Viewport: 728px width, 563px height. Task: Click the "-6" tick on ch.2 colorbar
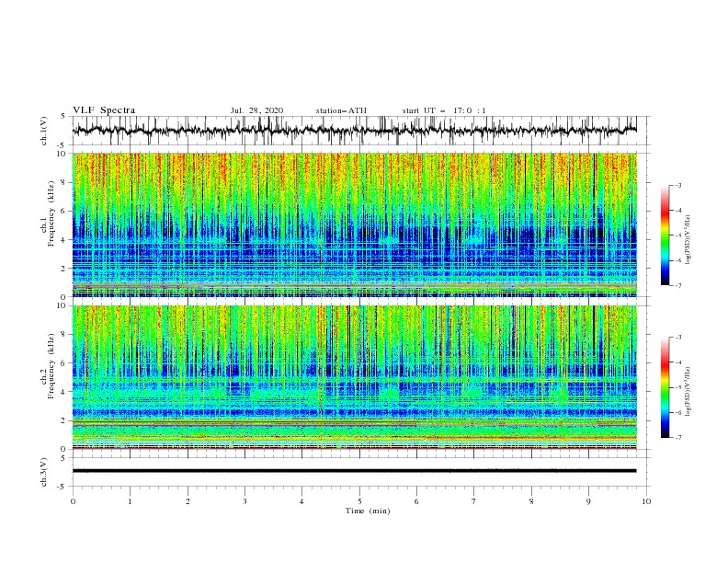pyautogui.click(x=677, y=412)
